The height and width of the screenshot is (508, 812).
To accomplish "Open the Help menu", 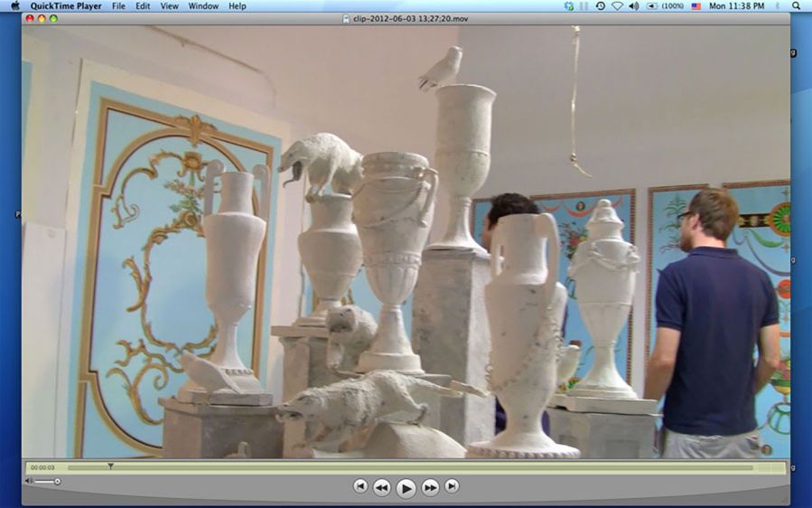I will tap(237, 6).
